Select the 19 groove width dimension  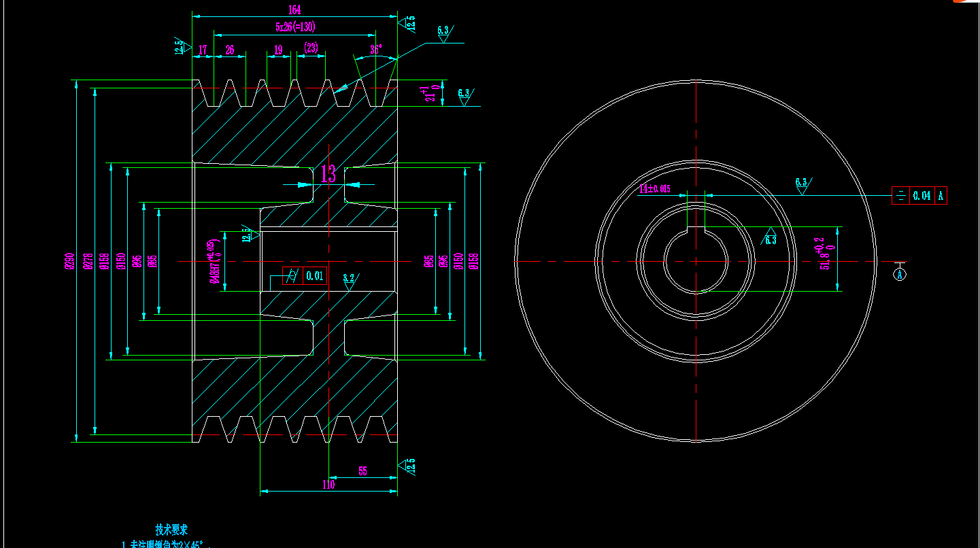pos(278,50)
